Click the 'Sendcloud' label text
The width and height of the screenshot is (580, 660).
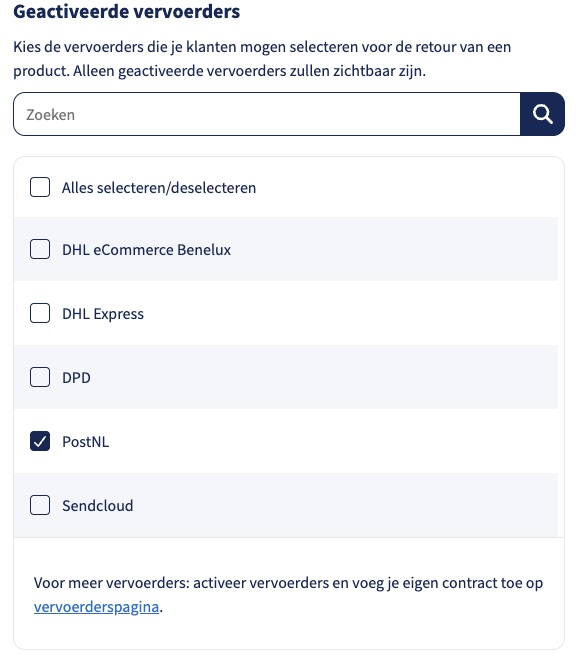98,506
